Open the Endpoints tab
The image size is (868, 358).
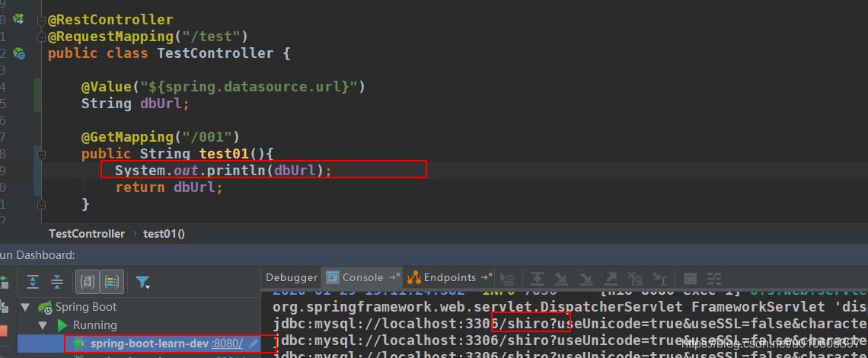click(449, 278)
